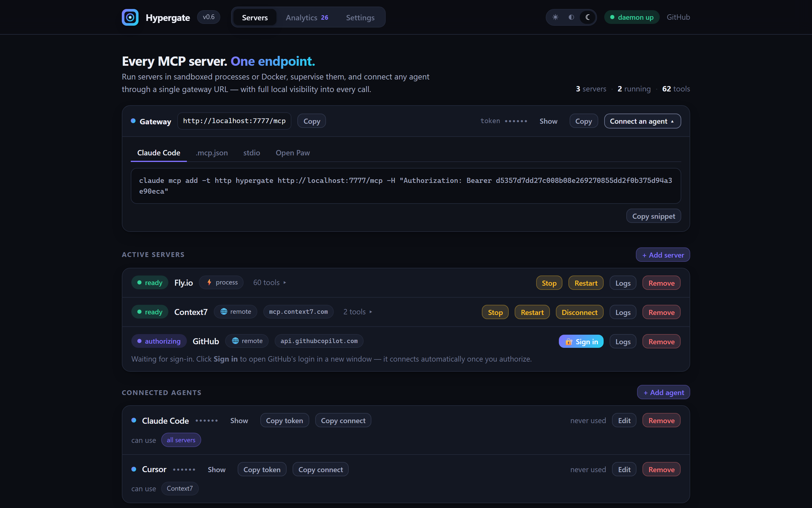Click the remote globe badge on Context7

click(236, 312)
